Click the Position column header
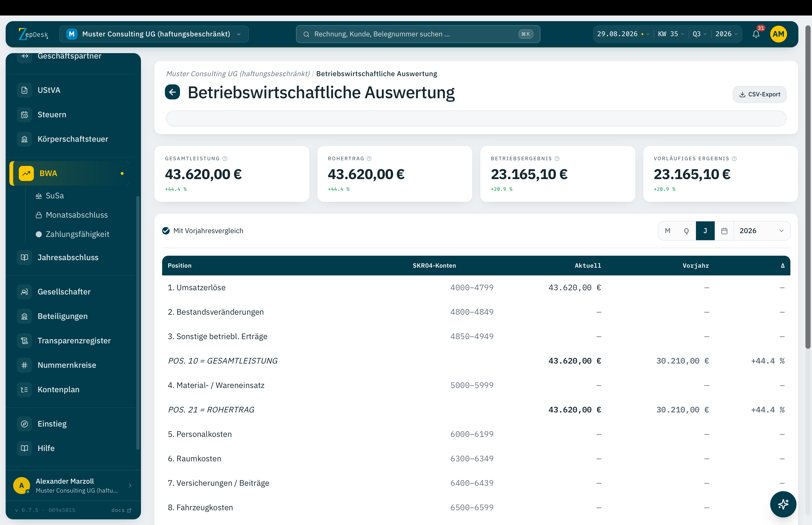 click(x=180, y=266)
